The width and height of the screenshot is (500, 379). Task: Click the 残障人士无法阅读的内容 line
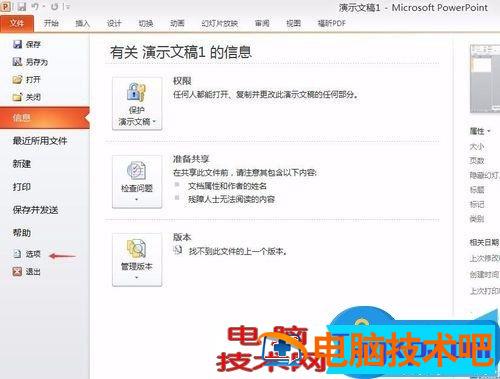231,199
